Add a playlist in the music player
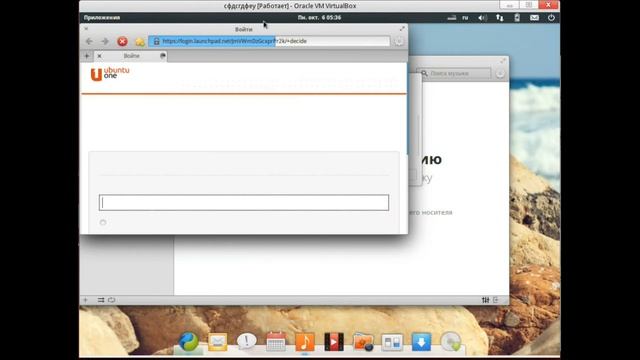 85,300
